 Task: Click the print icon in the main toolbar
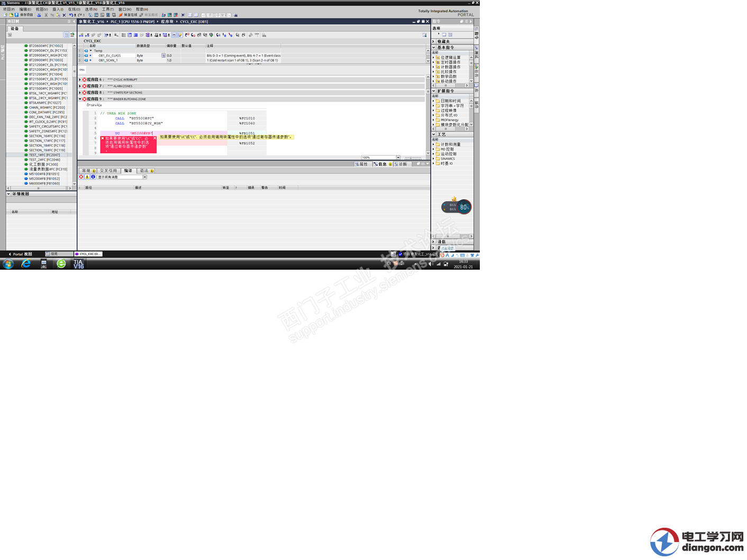click(39, 15)
